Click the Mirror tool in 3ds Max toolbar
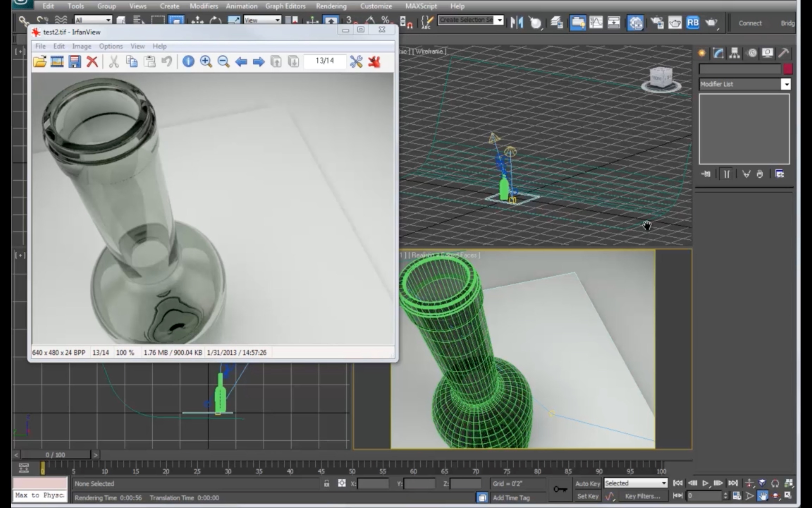The height and width of the screenshot is (508, 812). [x=517, y=23]
